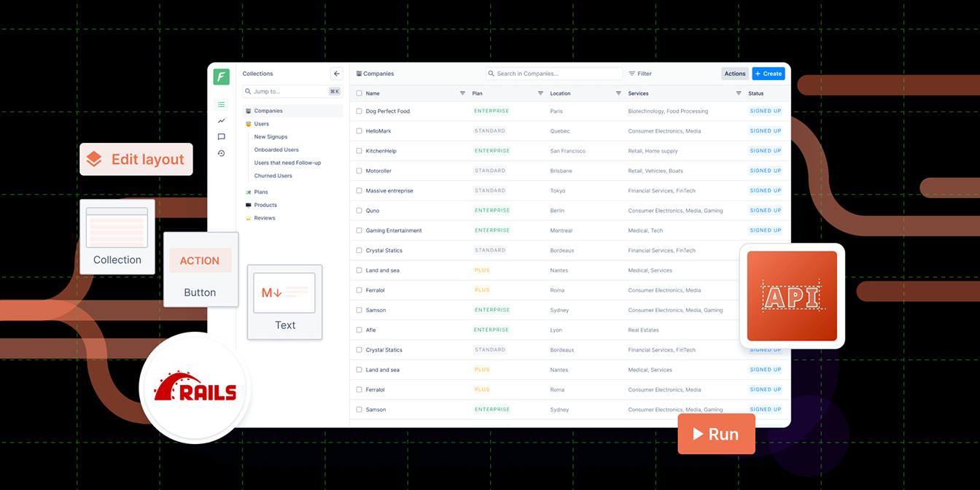Click the blue Create button
The image size is (980, 490).
[768, 74]
